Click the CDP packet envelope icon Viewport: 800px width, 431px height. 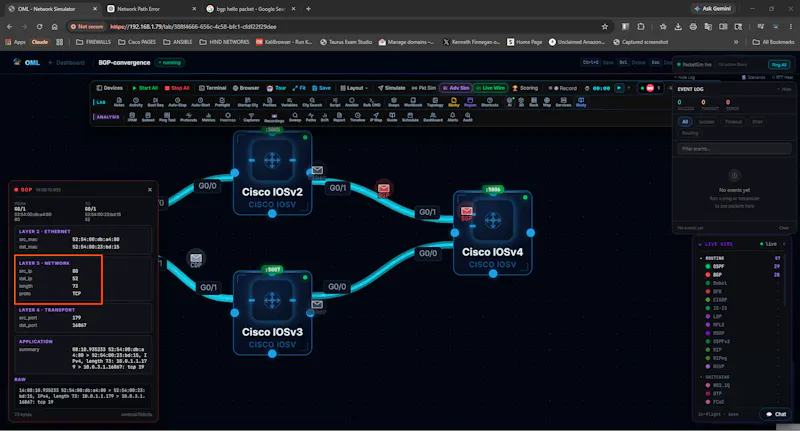pyautogui.click(x=196, y=259)
